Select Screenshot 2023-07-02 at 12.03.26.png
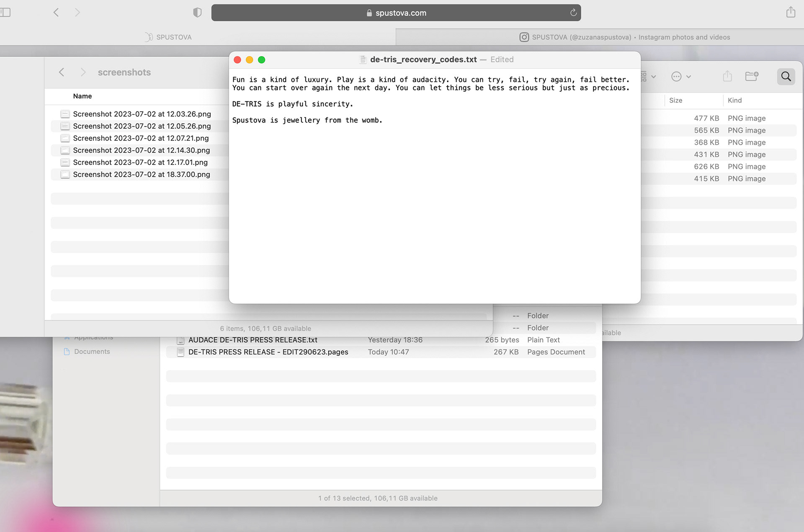The height and width of the screenshot is (532, 804). point(142,114)
